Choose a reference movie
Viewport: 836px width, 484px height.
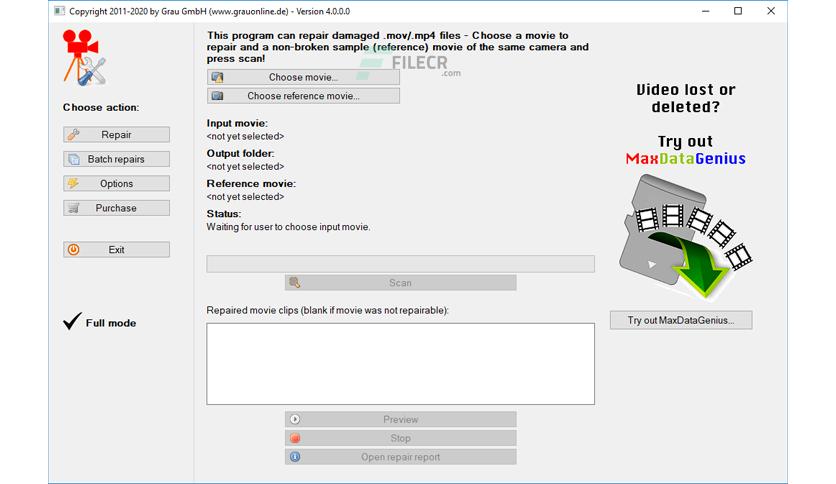pos(303,96)
